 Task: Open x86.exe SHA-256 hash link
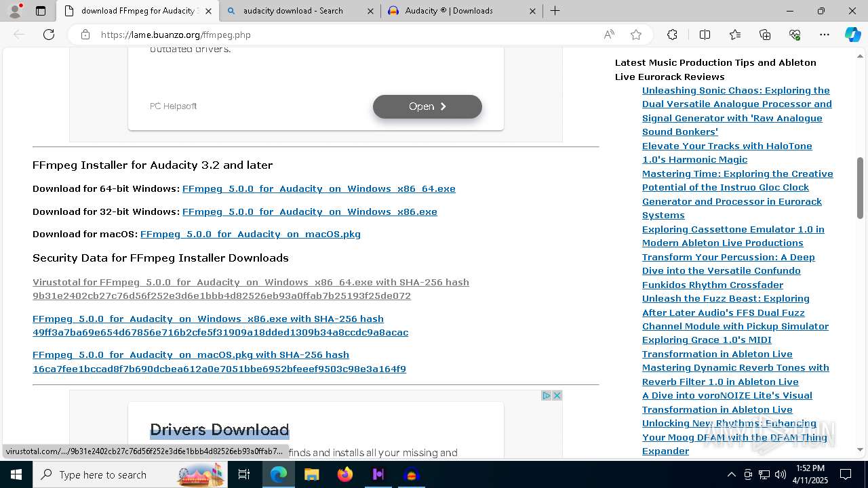220,325
